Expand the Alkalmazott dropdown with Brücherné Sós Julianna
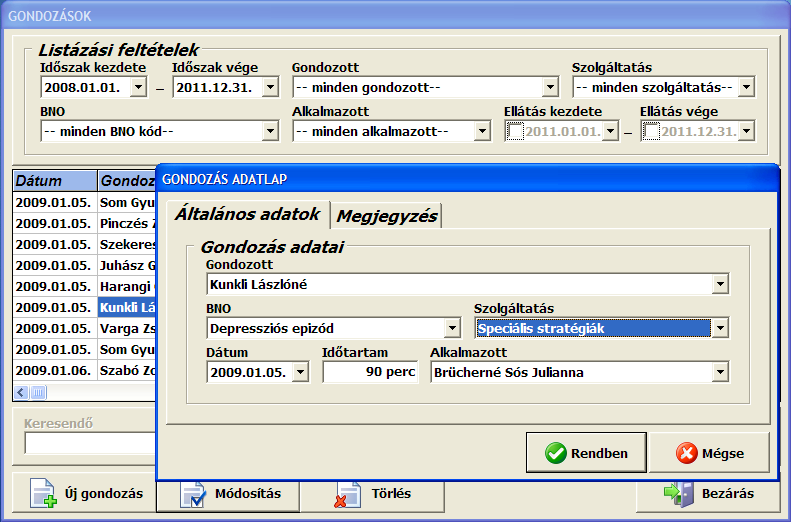The height and width of the screenshot is (522, 791). pos(719,373)
